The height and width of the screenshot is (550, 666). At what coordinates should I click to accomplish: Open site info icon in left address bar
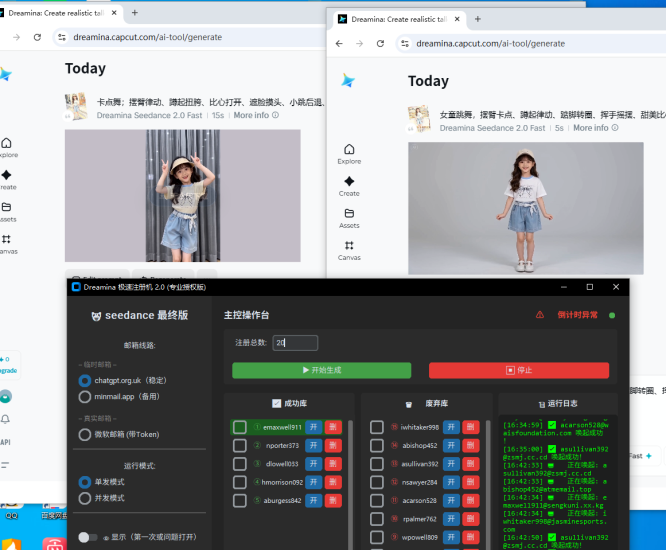coord(62,37)
